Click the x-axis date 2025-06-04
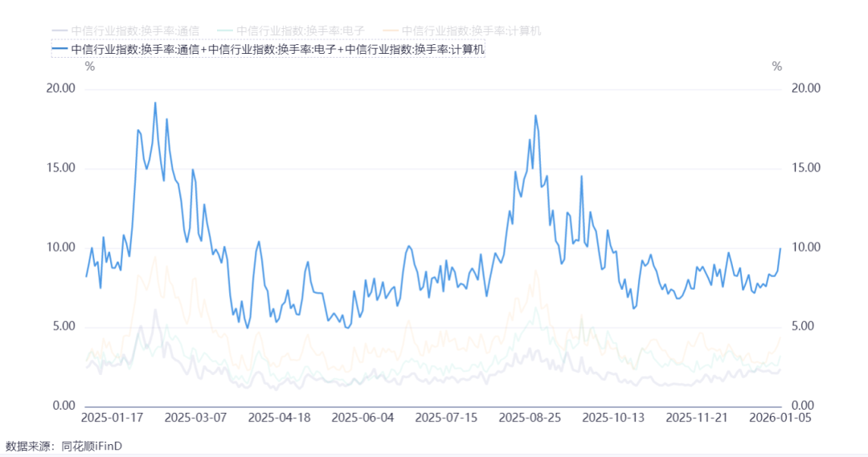Image resolution: width=868 pixels, height=457 pixels. (x=362, y=417)
